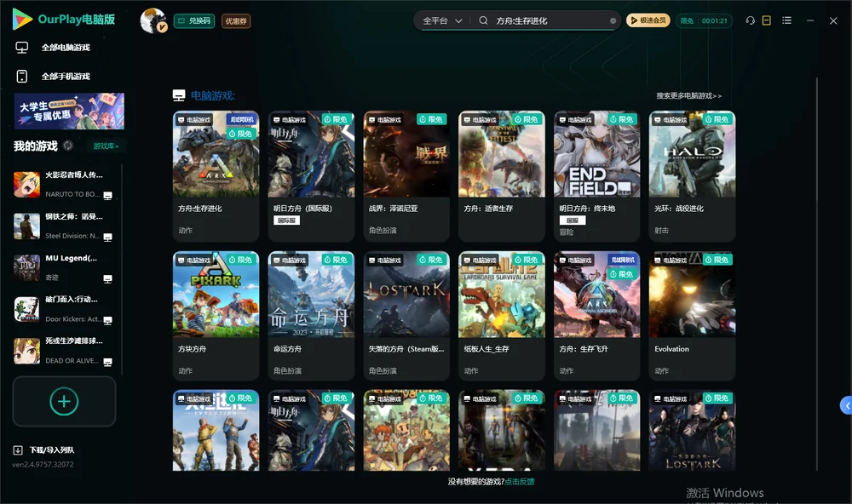Image resolution: width=852 pixels, height=504 pixels.
Task: Open customer service headset icon
Action: [x=751, y=20]
